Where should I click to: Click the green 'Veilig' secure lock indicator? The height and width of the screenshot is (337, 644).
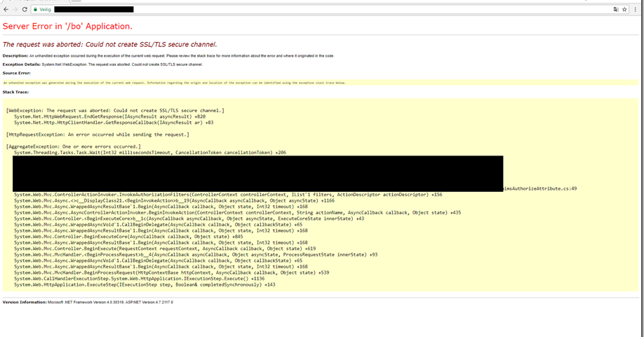click(42, 9)
